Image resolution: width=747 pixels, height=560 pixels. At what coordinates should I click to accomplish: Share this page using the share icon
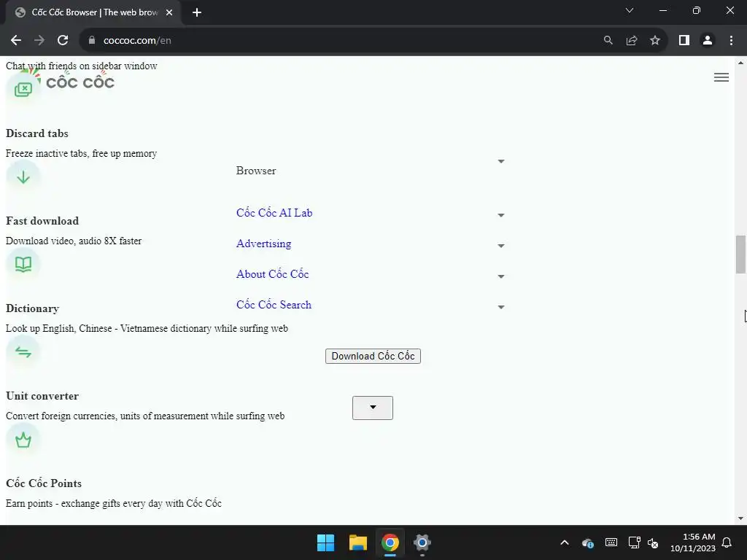click(632, 41)
